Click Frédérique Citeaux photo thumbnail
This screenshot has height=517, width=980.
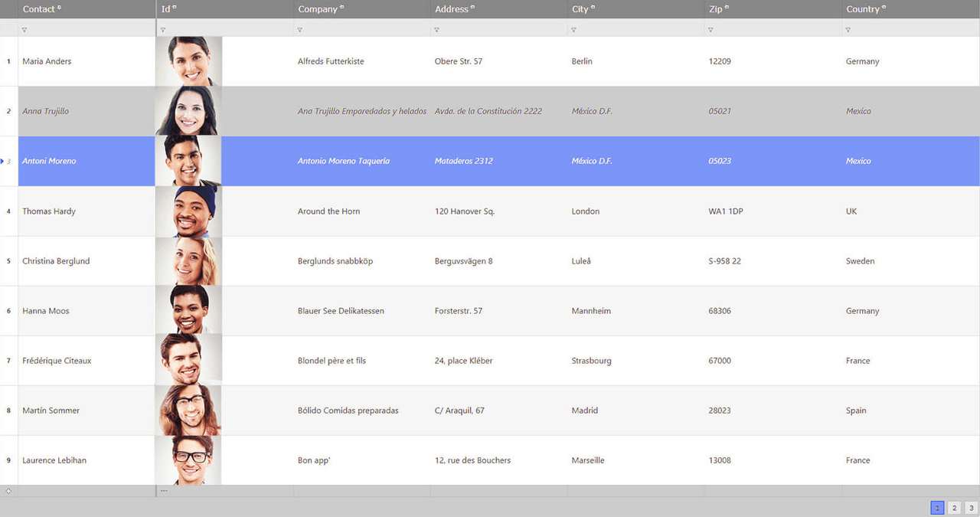tap(188, 361)
